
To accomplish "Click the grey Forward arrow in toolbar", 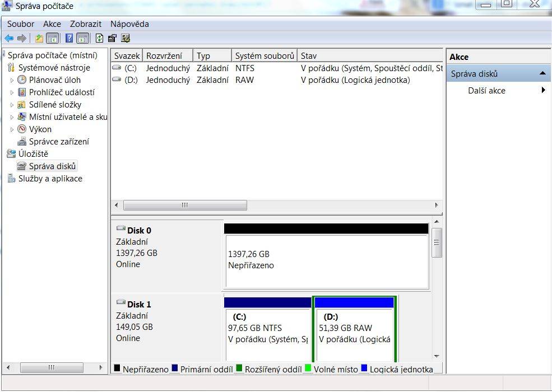I will coord(22,38).
